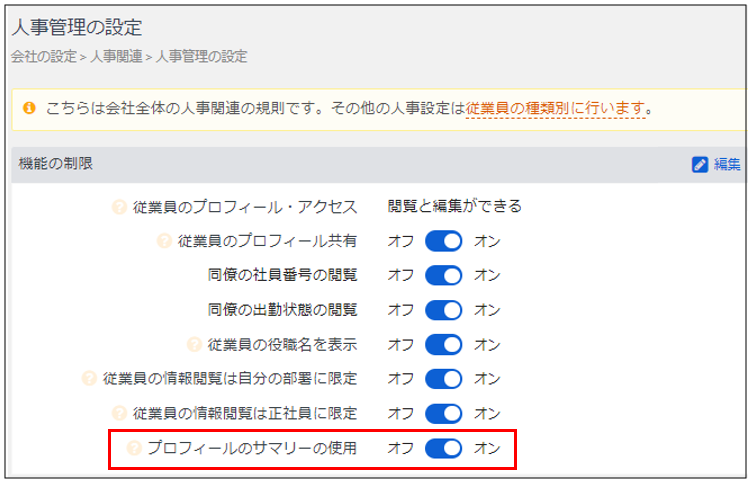Click help icon next to プロフィールのサマリーの使用
The image size is (748, 482).
point(135,448)
